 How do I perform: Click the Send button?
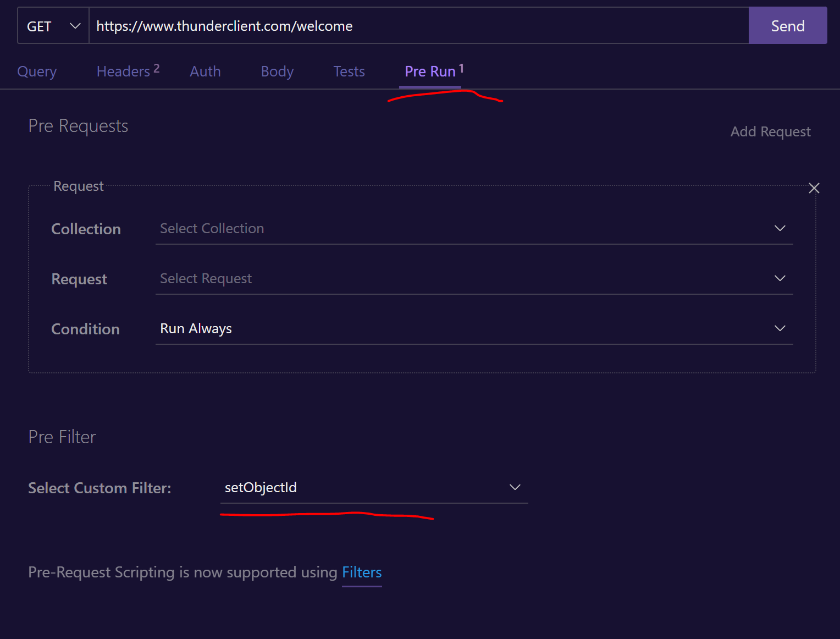point(788,25)
